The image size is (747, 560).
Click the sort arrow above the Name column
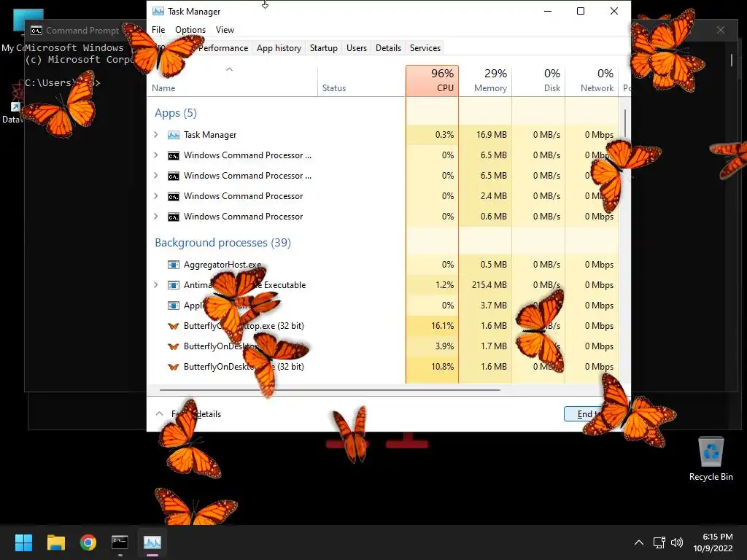coord(229,69)
